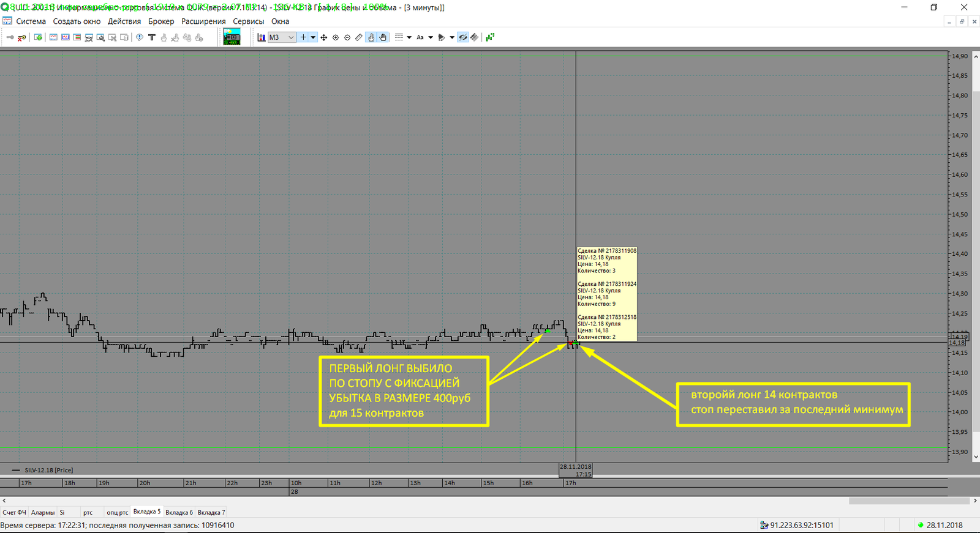Viewport: 980px width, 533px height.
Task: Click the horizontal scrollbar thumb under the chart
Action: [x=909, y=501]
